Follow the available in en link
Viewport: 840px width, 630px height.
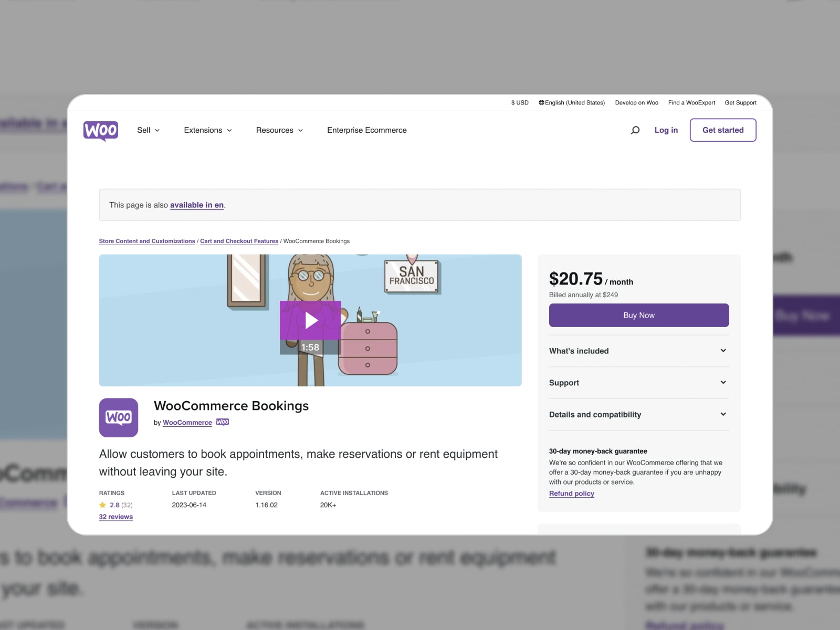197,205
